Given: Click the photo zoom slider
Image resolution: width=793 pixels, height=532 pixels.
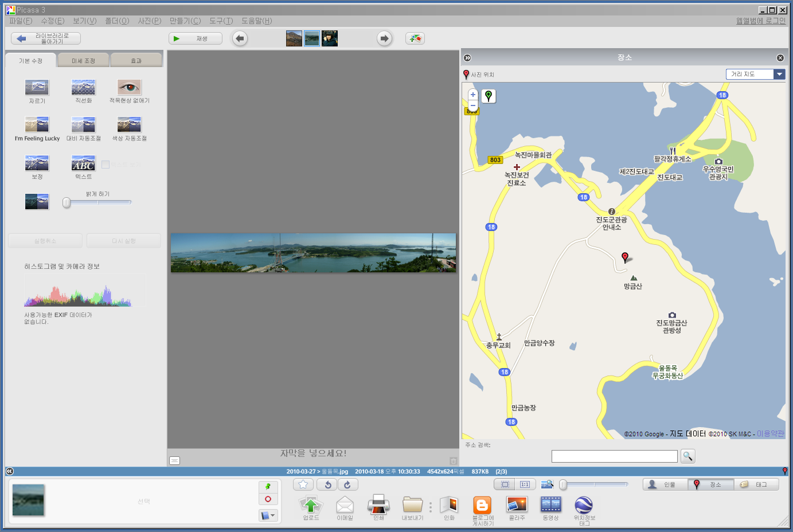Looking at the screenshot, I should coord(593,485).
